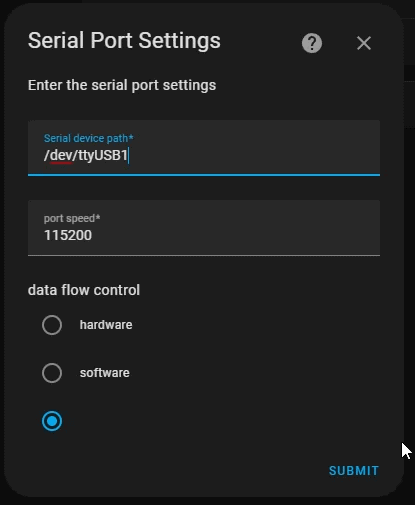
Task: Click the /dev/ttyUSB1 path text
Action: pyautogui.click(x=86, y=155)
